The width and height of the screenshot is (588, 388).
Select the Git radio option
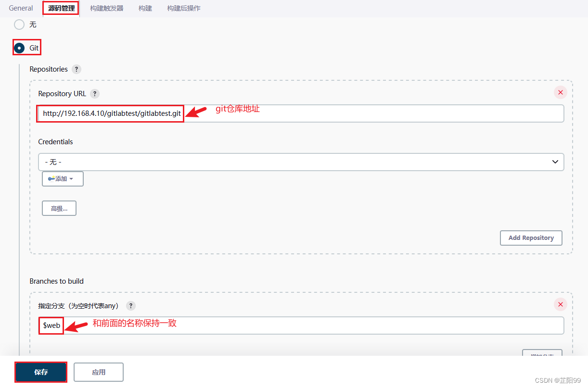pos(20,48)
